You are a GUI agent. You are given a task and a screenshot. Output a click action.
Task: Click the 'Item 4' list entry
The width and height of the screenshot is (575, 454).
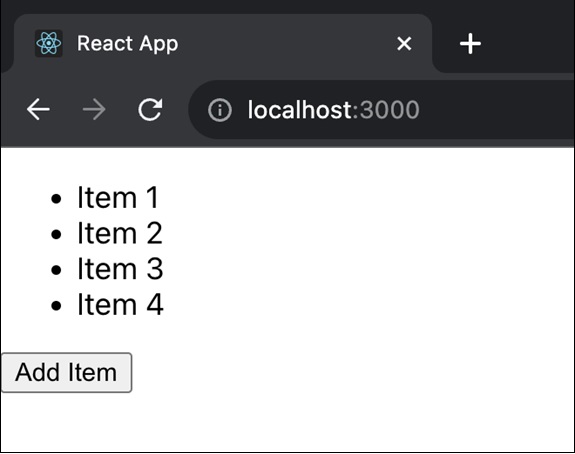pyautogui.click(x=120, y=304)
